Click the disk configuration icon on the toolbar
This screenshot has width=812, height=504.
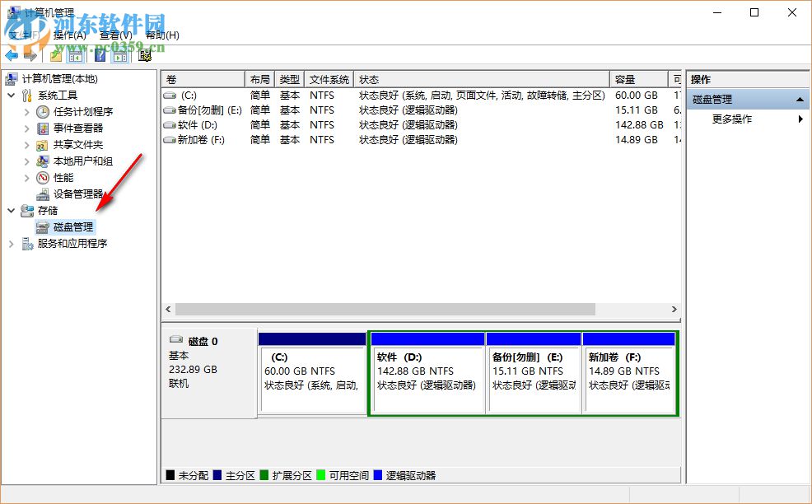(146, 57)
